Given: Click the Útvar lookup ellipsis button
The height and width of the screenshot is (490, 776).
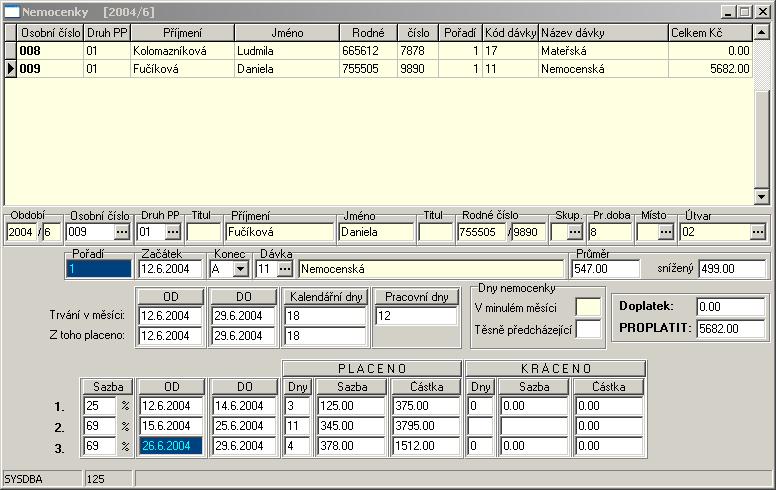Looking at the screenshot, I should (757, 232).
